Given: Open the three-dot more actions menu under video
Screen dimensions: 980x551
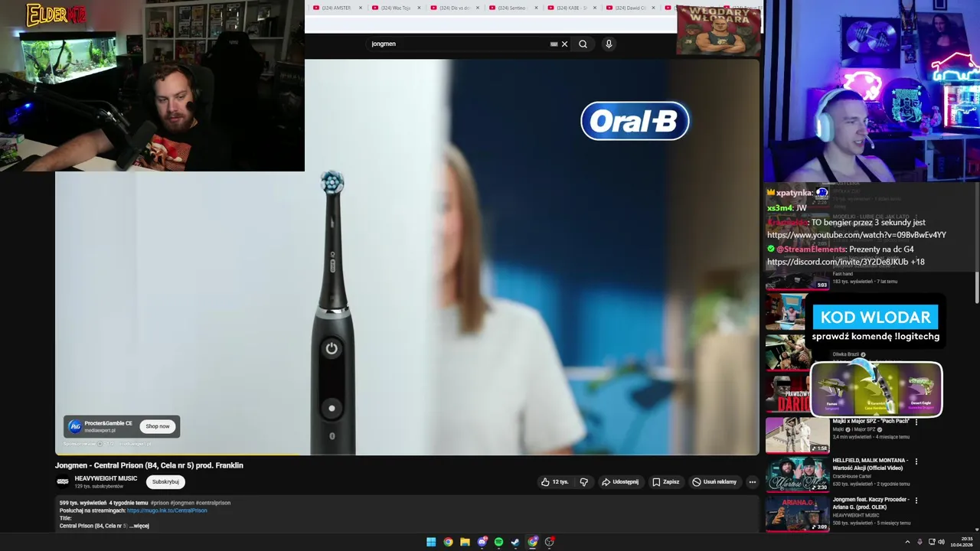Looking at the screenshot, I should pyautogui.click(x=753, y=482).
